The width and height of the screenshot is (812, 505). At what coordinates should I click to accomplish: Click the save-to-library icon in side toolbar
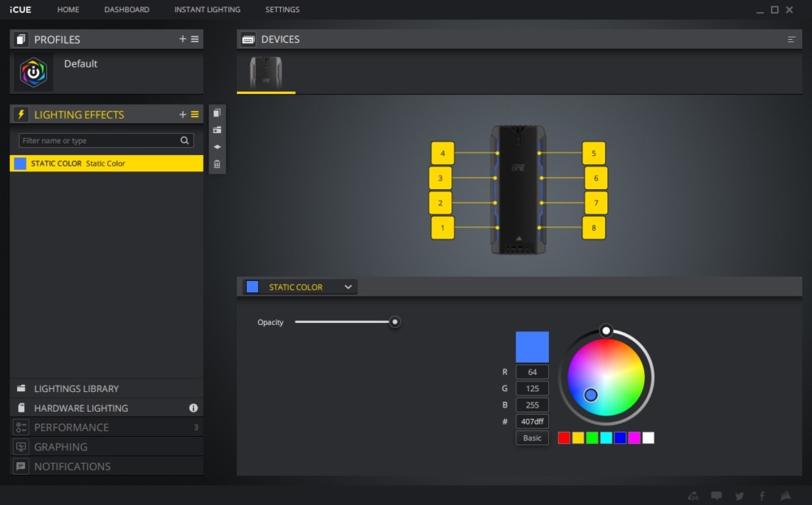217,130
